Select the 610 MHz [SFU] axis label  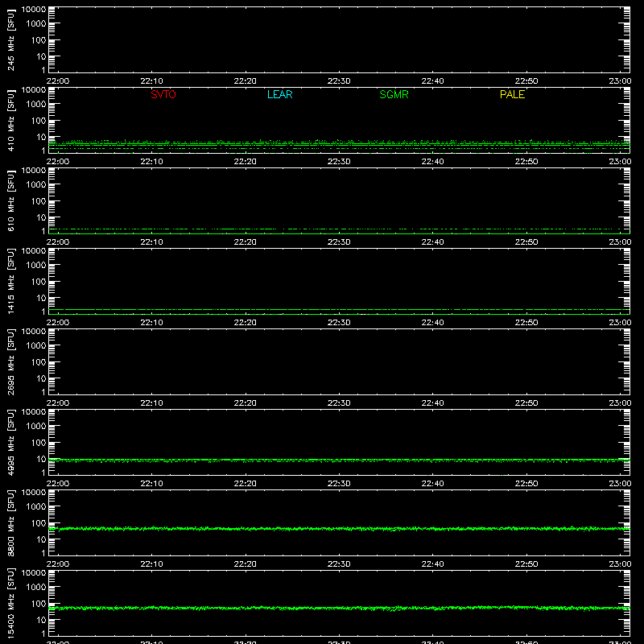click(10, 201)
